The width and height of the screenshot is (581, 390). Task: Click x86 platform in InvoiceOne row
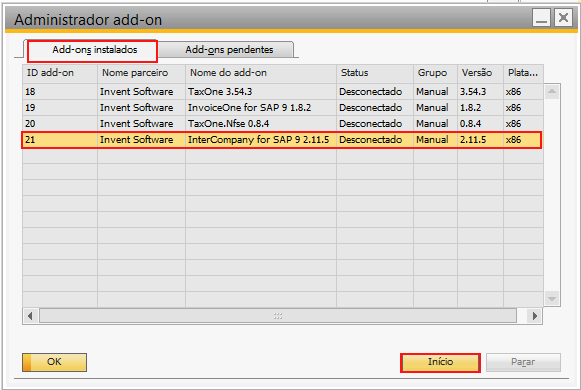point(513,108)
